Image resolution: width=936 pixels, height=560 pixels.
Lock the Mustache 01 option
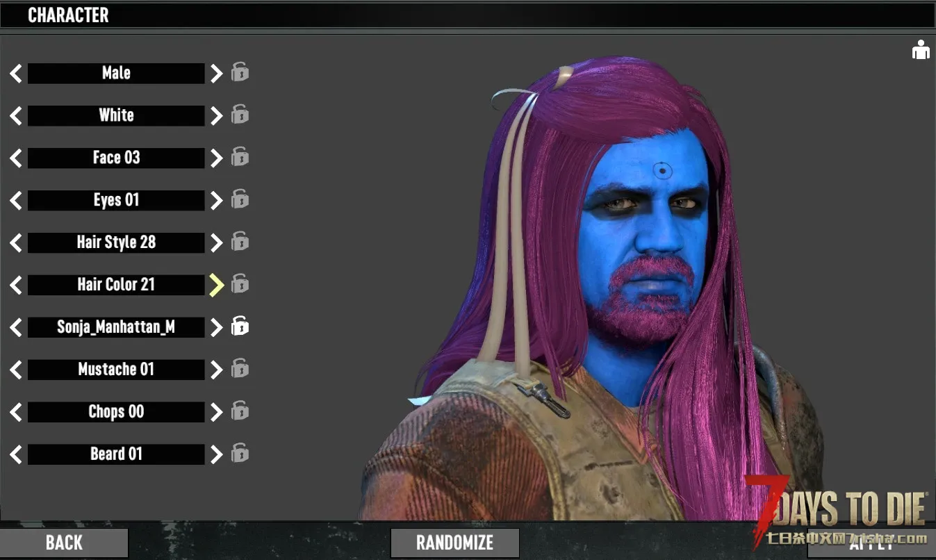point(240,368)
